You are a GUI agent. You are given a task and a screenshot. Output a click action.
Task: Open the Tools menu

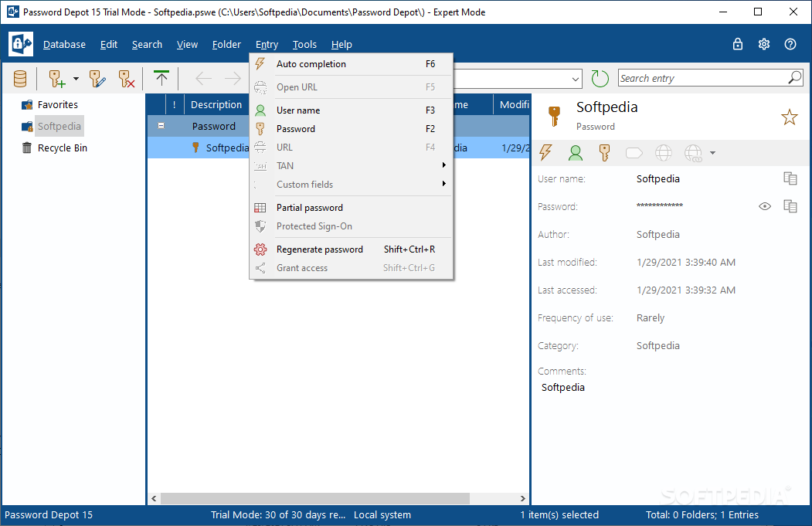304,45
